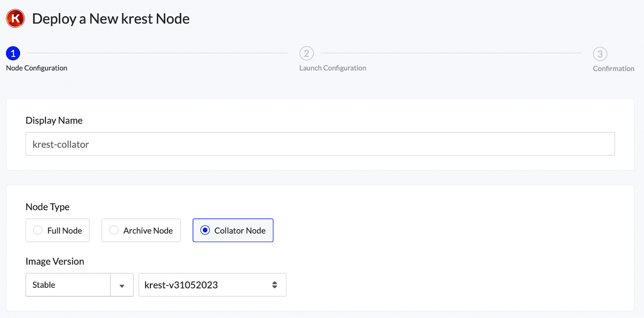Click the step 2 circle icon
The width and height of the screenshot is (644, 318).
(x=306, y=53)
